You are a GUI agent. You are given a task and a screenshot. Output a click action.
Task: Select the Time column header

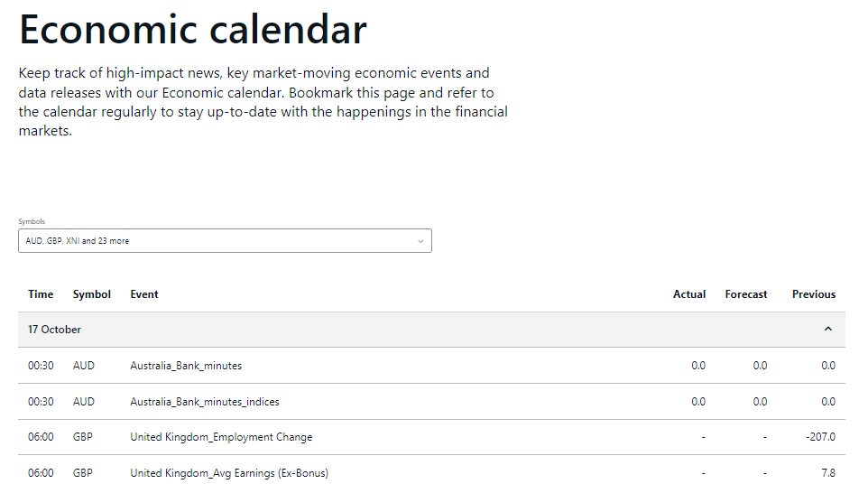[41, 294]
